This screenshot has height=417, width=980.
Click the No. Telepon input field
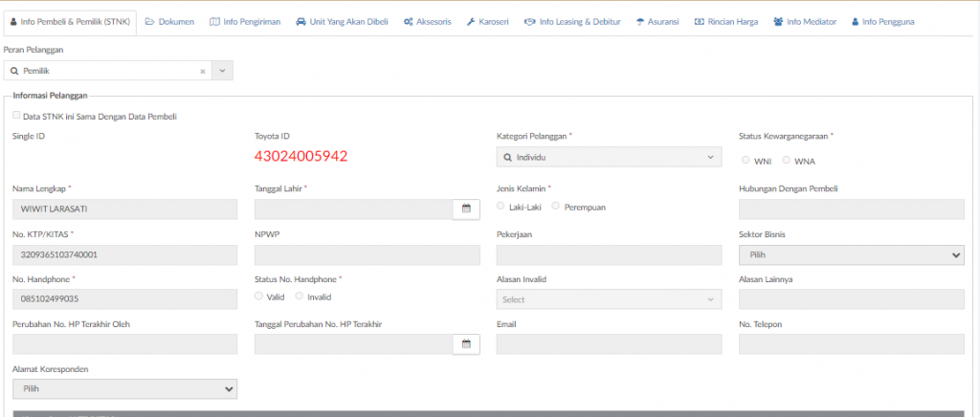[851, 344]
